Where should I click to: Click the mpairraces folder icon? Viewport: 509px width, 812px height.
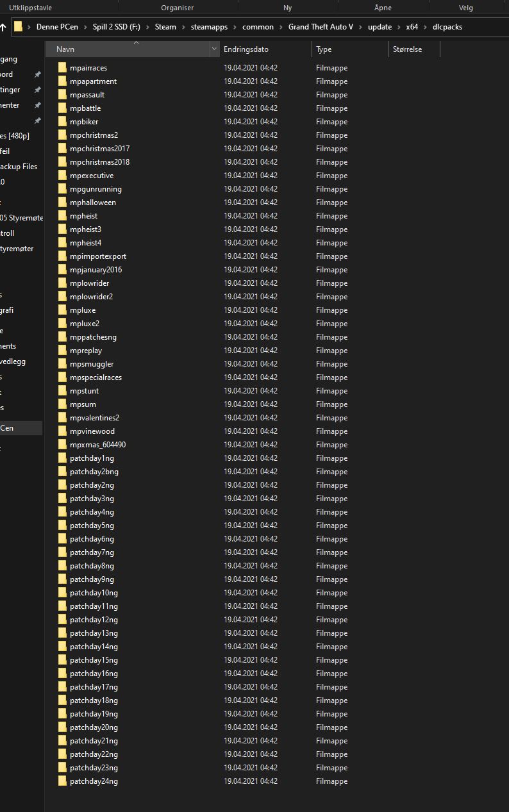coord(62,68)
